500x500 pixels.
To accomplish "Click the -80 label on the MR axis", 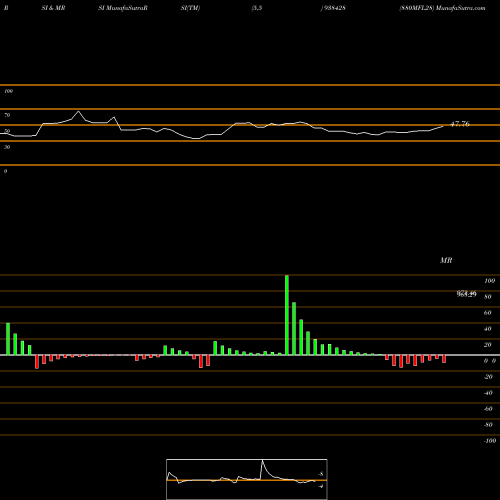I will point(488,425).
